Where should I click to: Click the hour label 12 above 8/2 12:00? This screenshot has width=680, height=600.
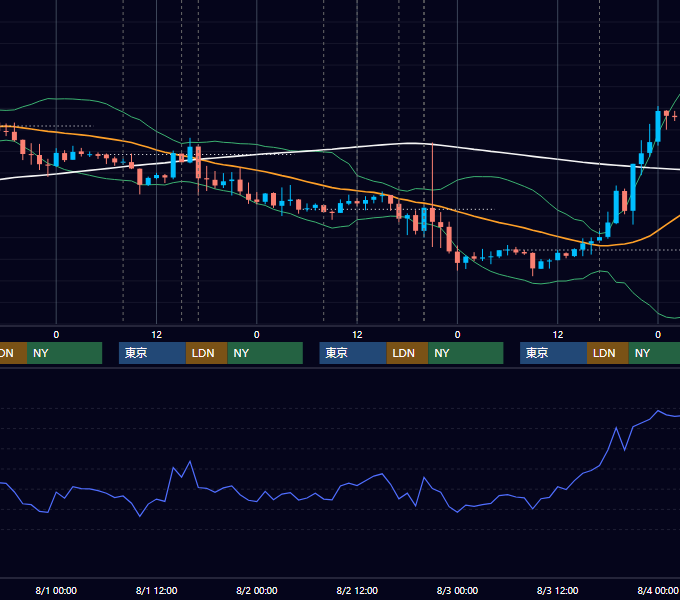tap(357, 335)
